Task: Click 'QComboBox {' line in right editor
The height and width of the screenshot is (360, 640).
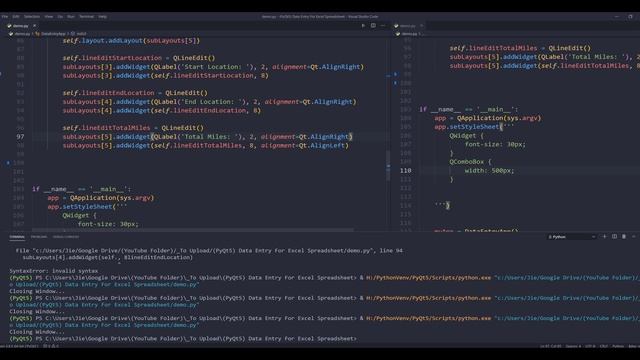Action: click(471, 162)
